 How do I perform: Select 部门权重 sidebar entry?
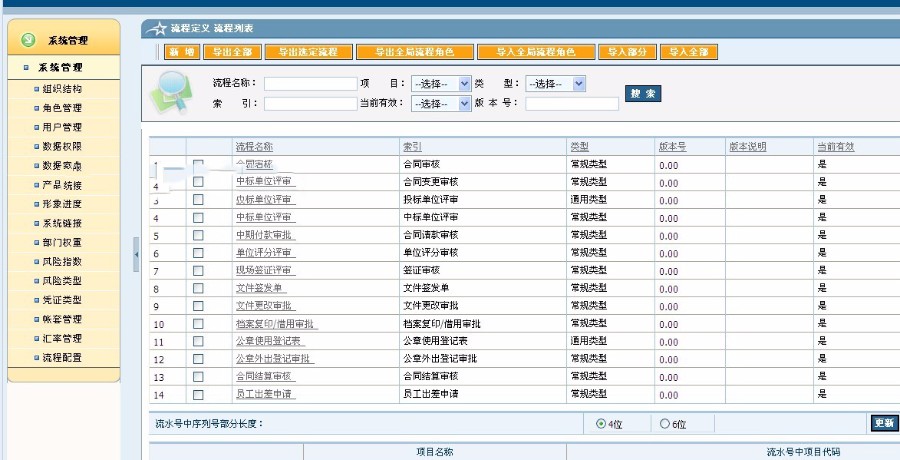tap(62, 242)
